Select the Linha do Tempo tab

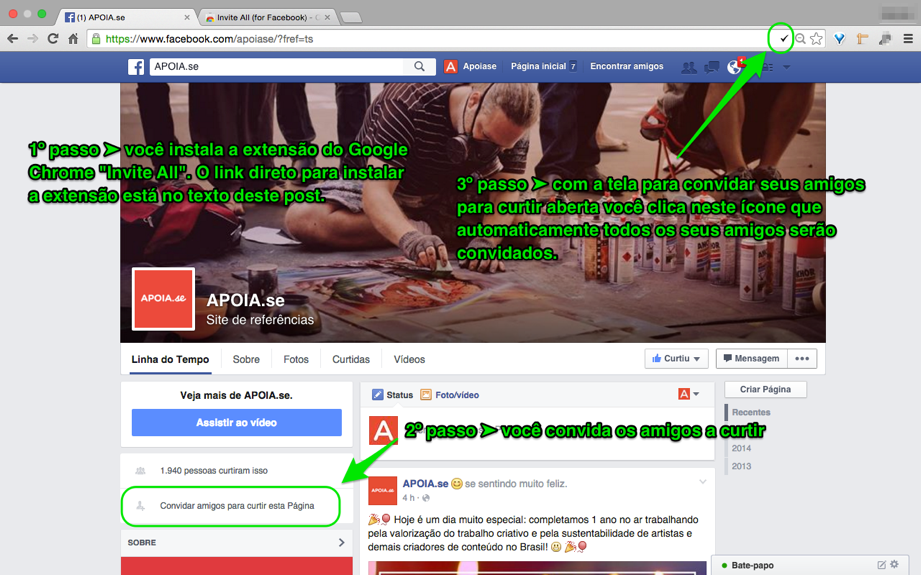[x=170, y=359]
